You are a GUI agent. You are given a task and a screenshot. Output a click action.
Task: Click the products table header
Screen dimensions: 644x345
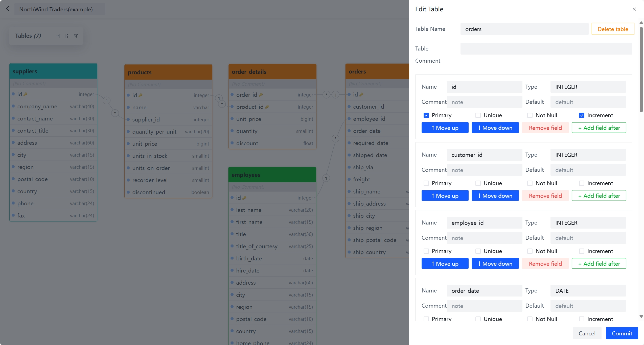168,72
